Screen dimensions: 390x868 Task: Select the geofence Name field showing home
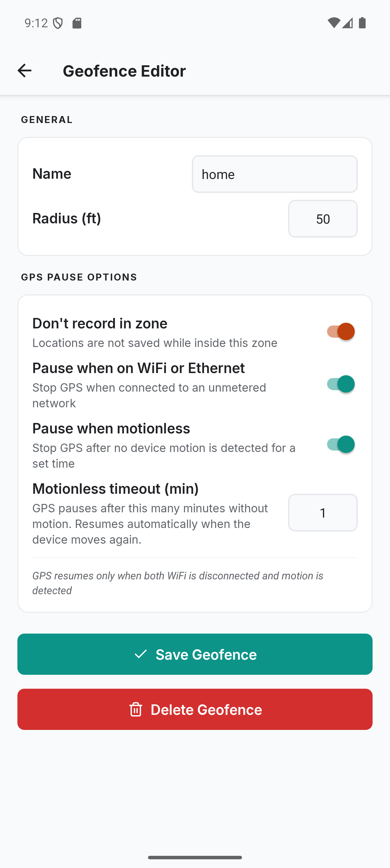(x=275, y=174)
